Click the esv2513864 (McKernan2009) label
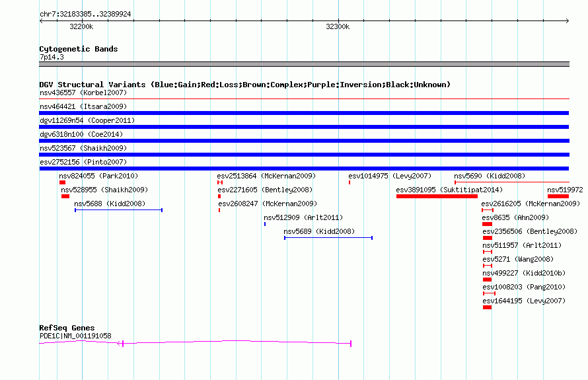Image resolution: width=588 pixels, height=380 pixels. point(266,176)
